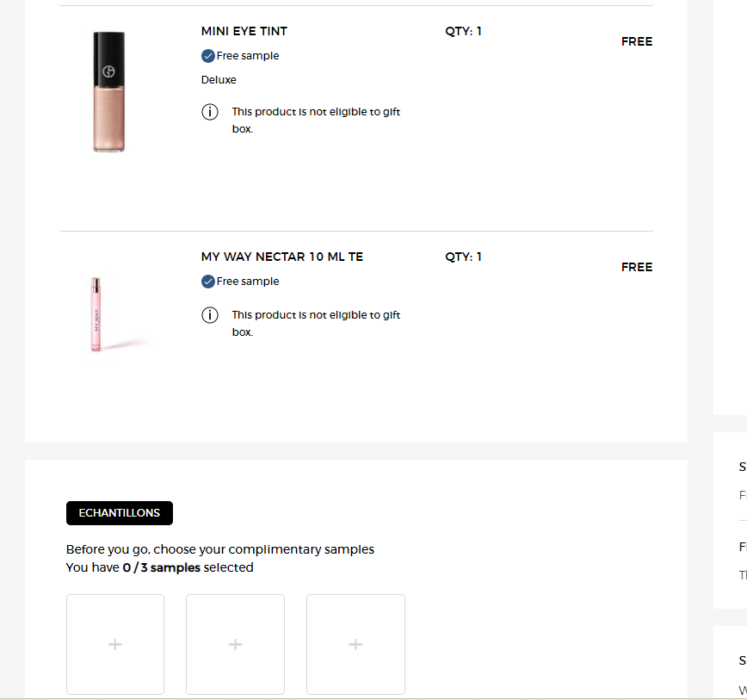Add a sample using the third plus slot
The image size is (747, 700).
point(355,644)
